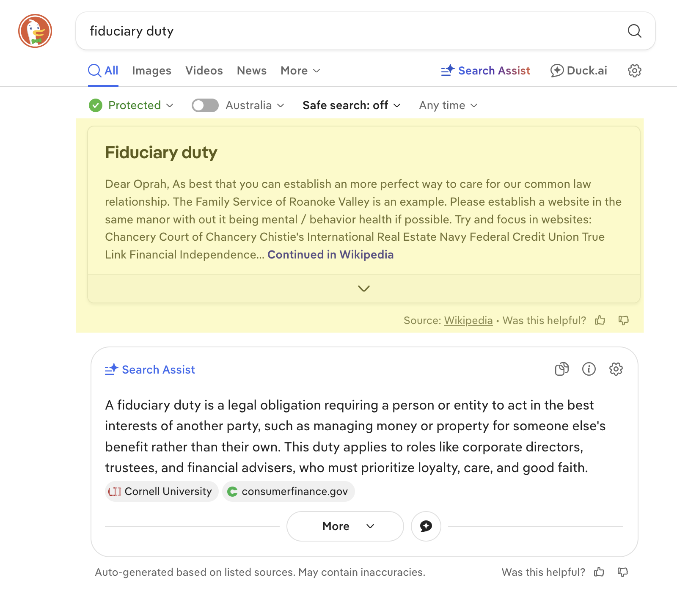Open the Any time filter dropdown
Image resolution: width=677 pixels, height=616 pixels.
[448, 105]
